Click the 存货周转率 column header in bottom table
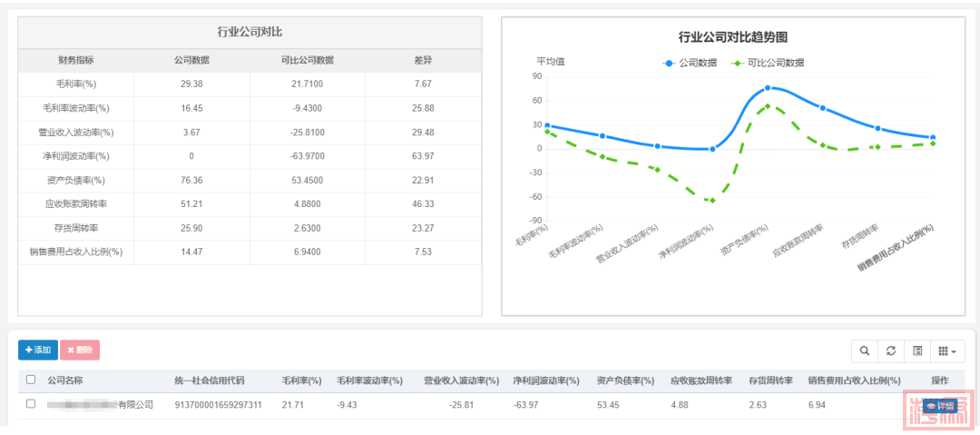This screenshot has width=980, height=435. click(x=770, y=381)
